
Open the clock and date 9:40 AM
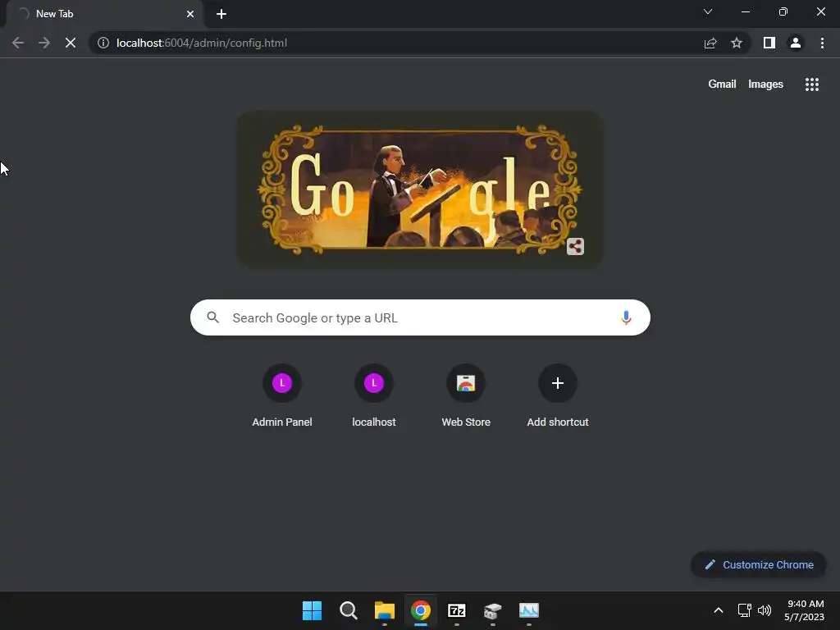[804, 610]
